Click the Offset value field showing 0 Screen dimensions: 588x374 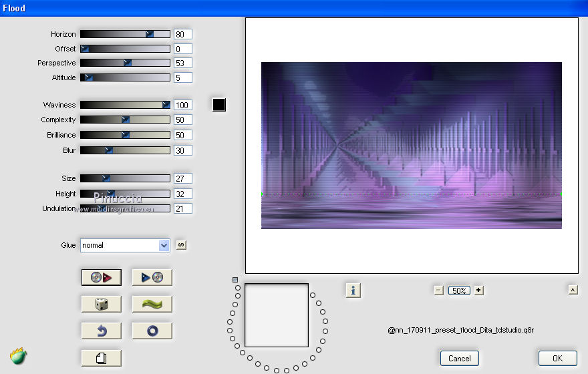click(183, 49)
